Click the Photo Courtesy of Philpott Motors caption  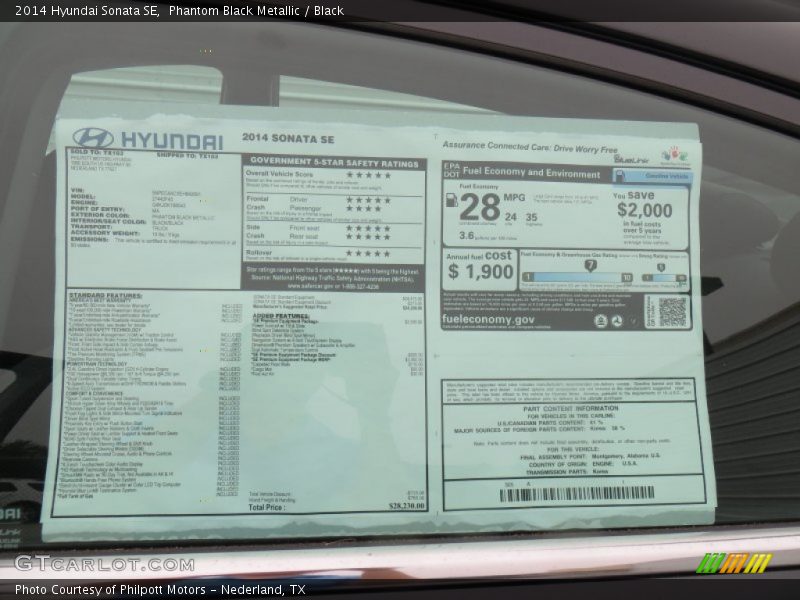160,590
